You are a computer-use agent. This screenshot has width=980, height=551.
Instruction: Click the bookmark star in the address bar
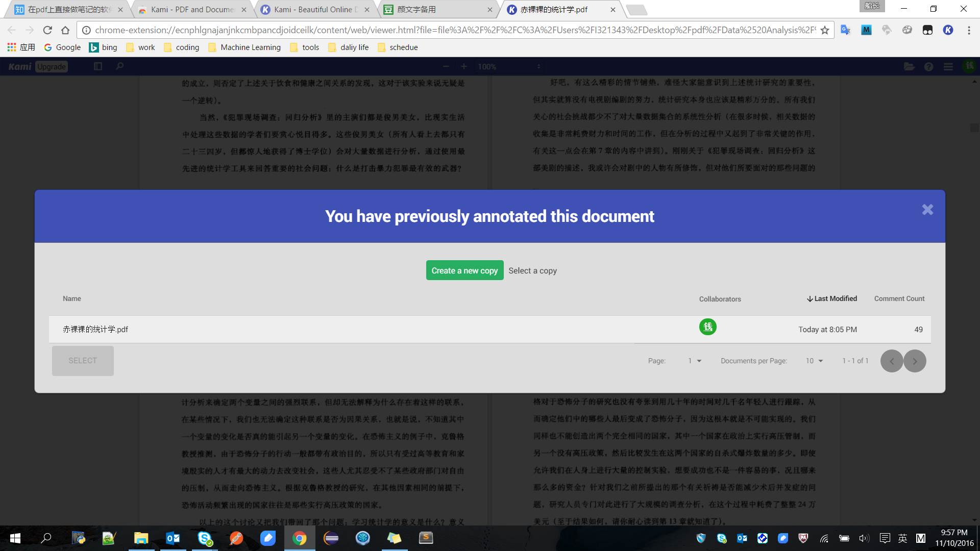pos(825,30)
